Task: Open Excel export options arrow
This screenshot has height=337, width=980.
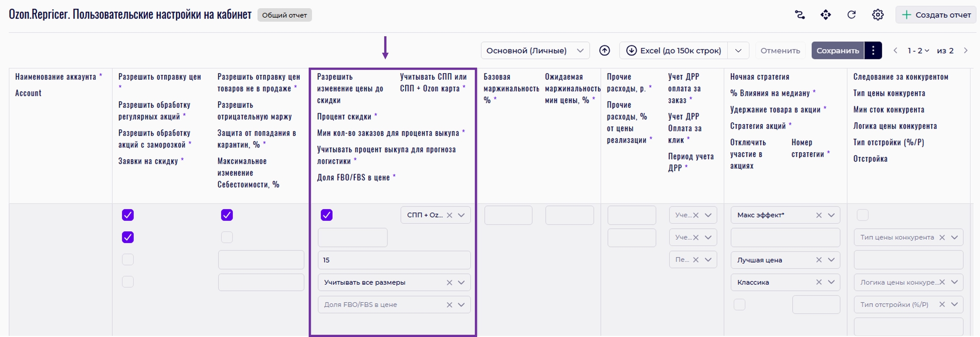Action: [738, 51]
